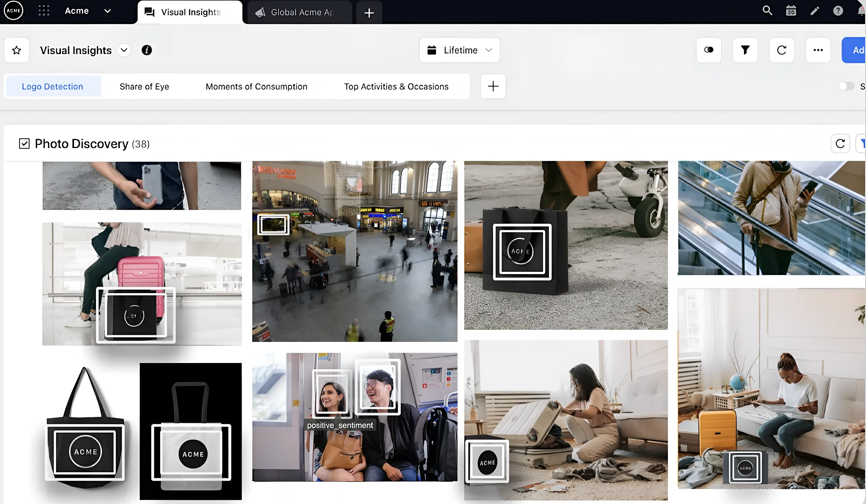Click the info icon beside Visual Insights
This screenshot has width=866, height=504.
coord(147,50)
